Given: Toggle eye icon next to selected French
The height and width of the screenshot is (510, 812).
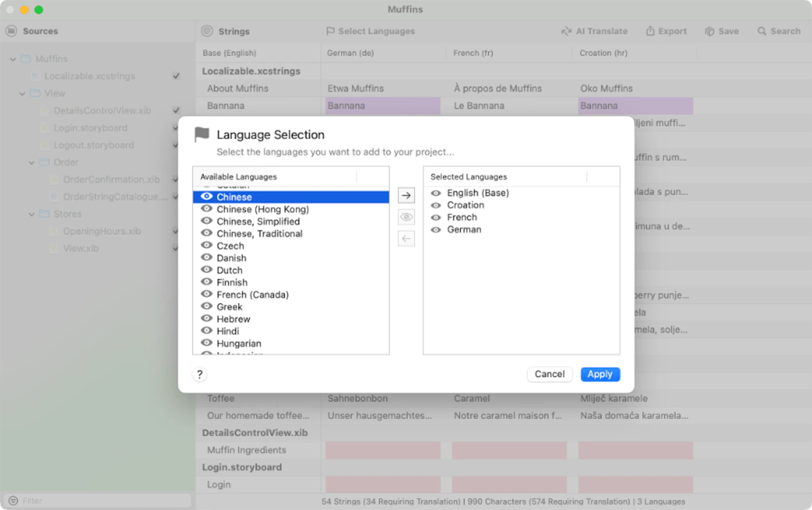Looking at the screenshot, I should tap(436, 217).
